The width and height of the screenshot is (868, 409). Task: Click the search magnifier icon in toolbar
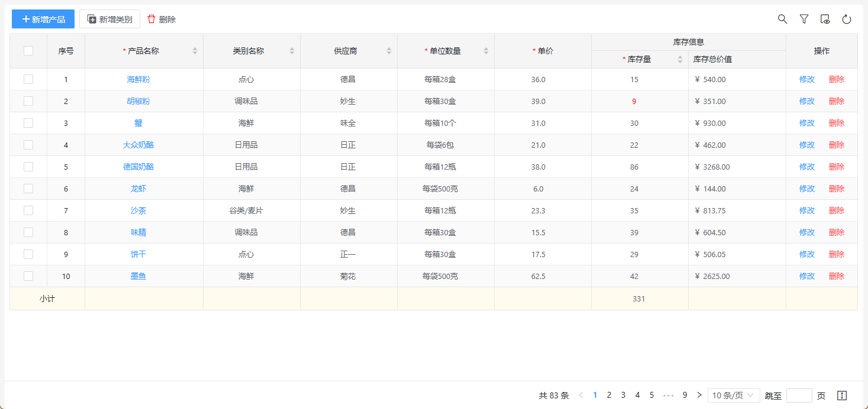[x=782, y=19]
